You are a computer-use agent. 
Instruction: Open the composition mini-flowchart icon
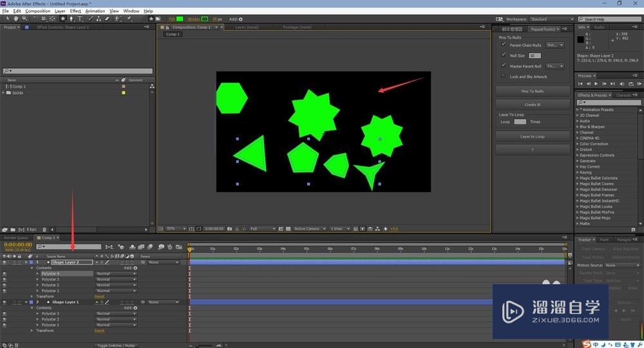coord(109,247)
